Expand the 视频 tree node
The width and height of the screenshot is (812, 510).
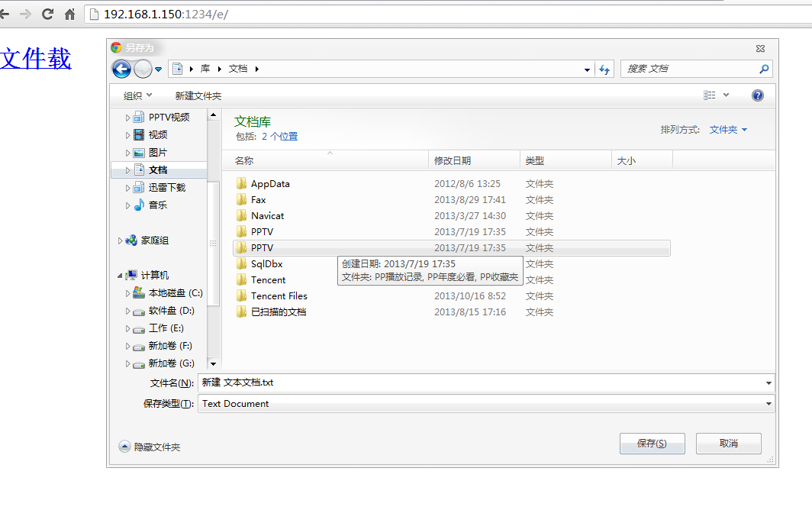click(x=127, y=135)
